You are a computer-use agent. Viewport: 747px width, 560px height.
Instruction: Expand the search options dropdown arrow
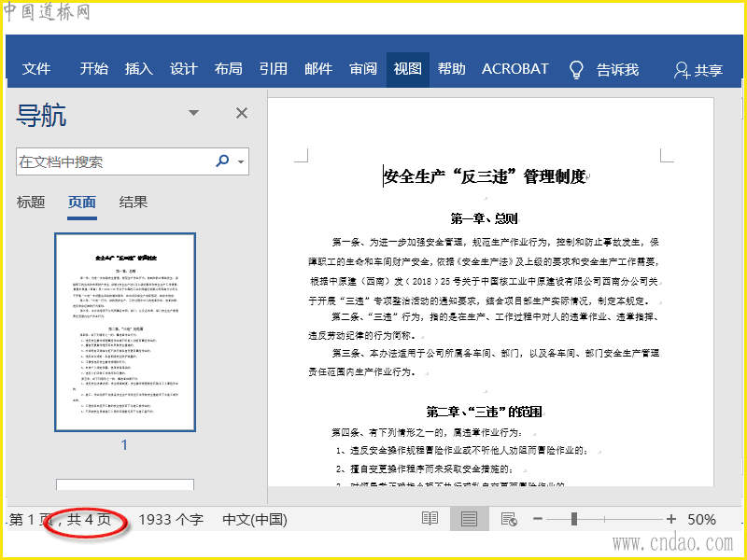(241, 161)
